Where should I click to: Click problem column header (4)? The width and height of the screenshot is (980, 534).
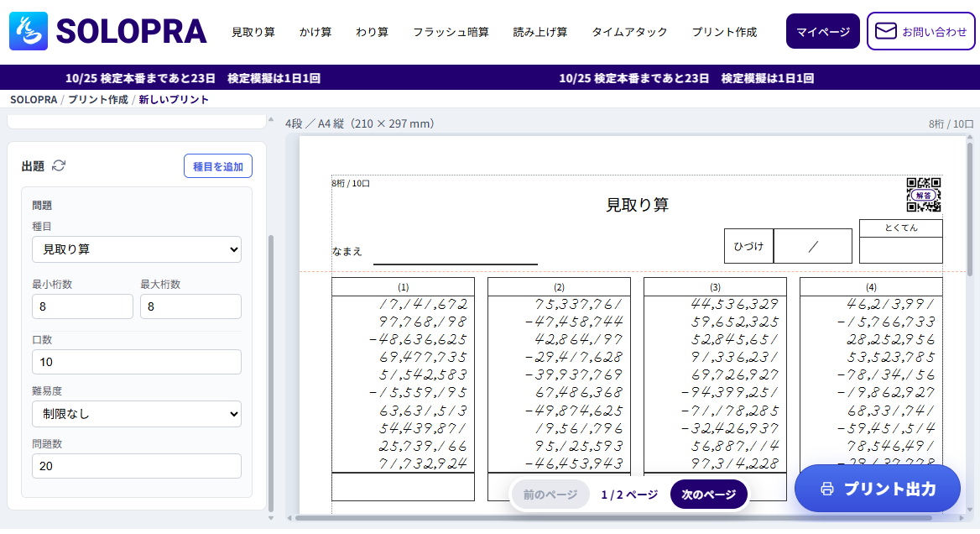(871, 287)
